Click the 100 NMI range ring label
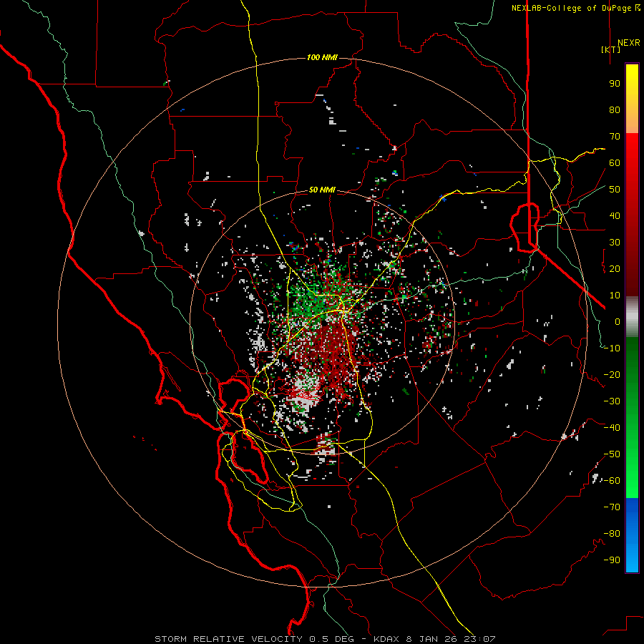This screenshot has height=644, width=644. [x=322, y=57]
